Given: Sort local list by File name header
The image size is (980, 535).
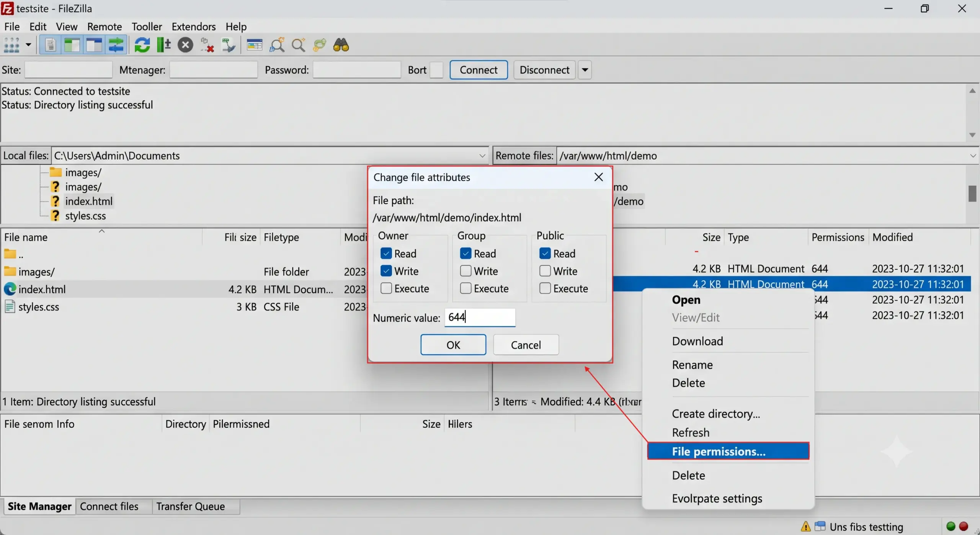Looking at the screenshot, I should pyautogui.click(x=101, y=237).
